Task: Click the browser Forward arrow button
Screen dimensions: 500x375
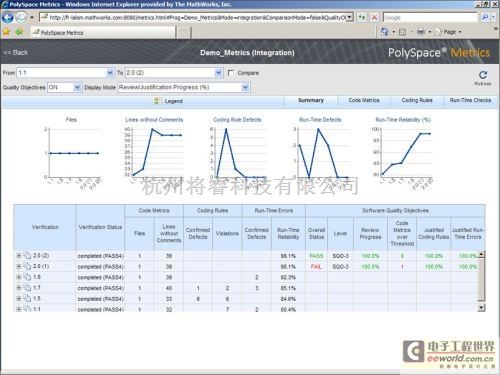Action: (21, 17)
